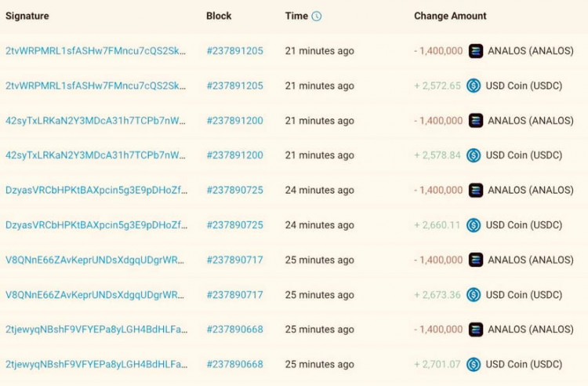Toggle time format clock icon

[x=317, y=16]
